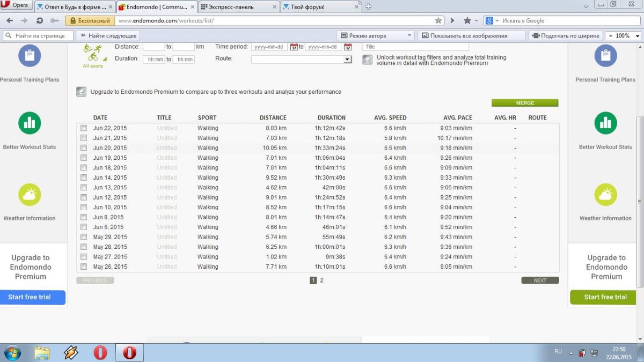
Task: Click the NEXT page button
Action: [x=540, y=280]
